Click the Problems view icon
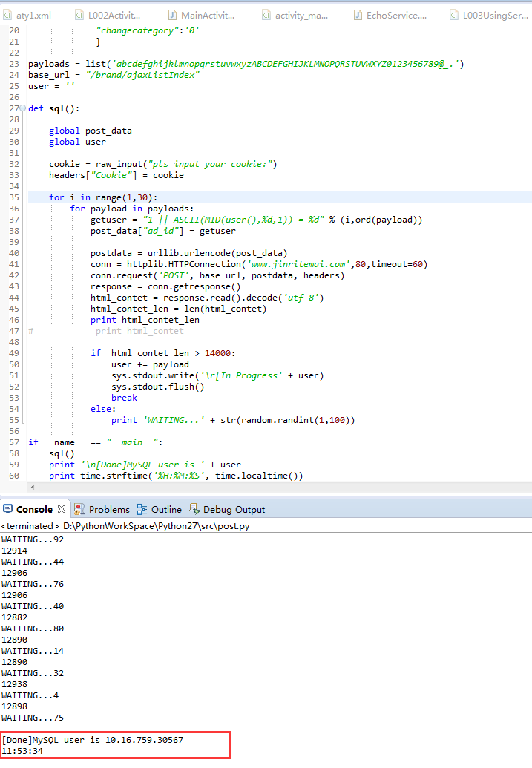This screenshot has width=532, height=768. (x=79, y=509)
